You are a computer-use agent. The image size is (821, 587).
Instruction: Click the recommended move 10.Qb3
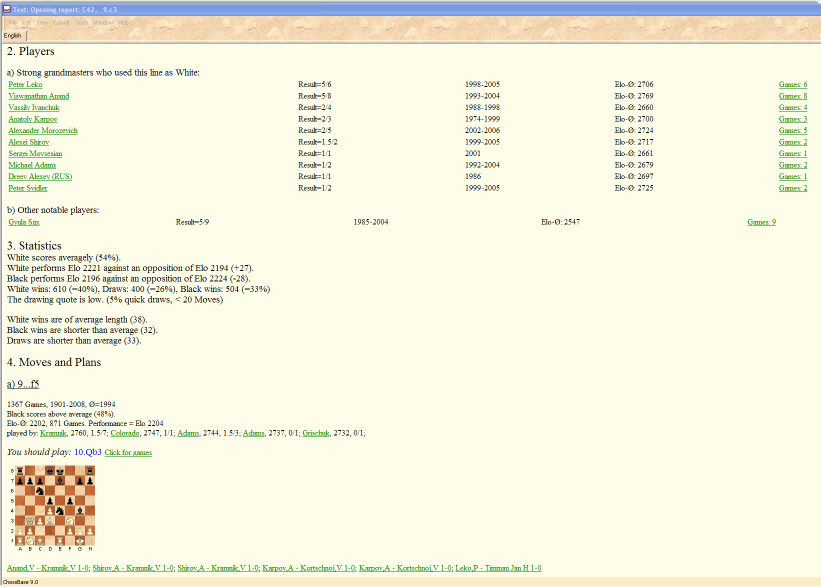(88, 452)
